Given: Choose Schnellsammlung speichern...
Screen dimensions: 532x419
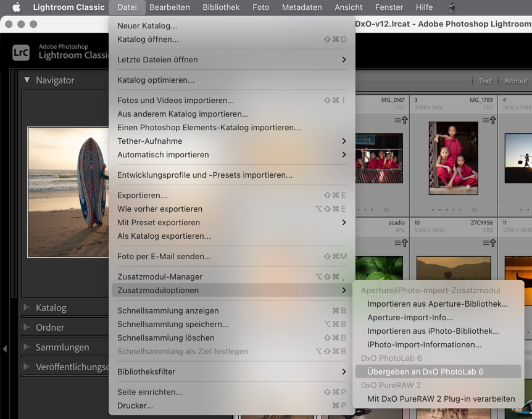Looking at the screenshot, I should coord(231,325).
